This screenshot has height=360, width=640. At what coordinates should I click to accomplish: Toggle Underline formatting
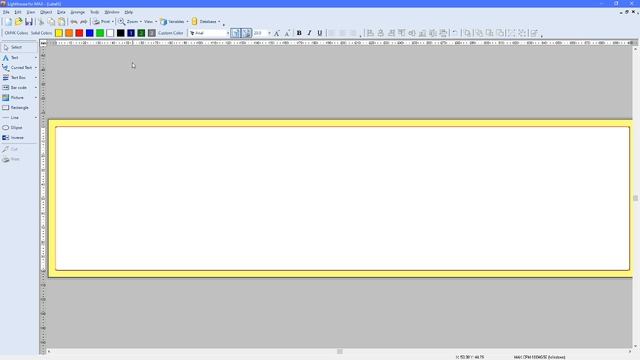tap(320, 33)
